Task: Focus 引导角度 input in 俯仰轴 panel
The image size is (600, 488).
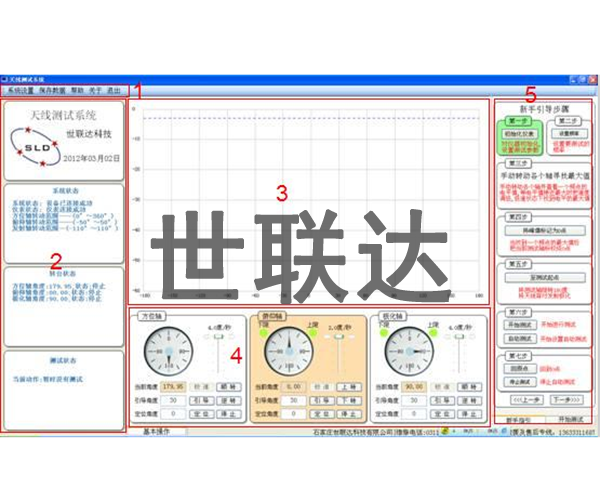Action: [x=293, y=400]
